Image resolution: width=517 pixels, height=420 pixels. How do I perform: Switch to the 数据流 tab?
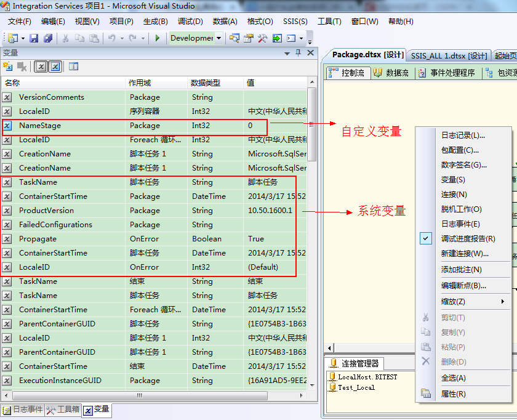(x=391, y=73)
